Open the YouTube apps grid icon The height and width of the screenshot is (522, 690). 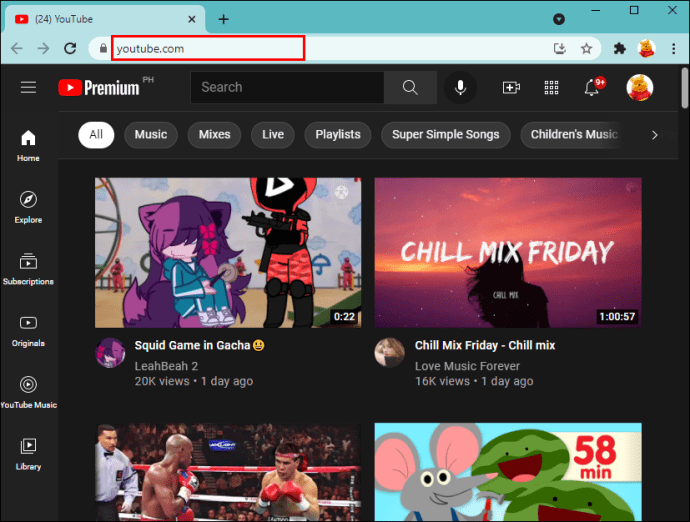coord(551,87)
